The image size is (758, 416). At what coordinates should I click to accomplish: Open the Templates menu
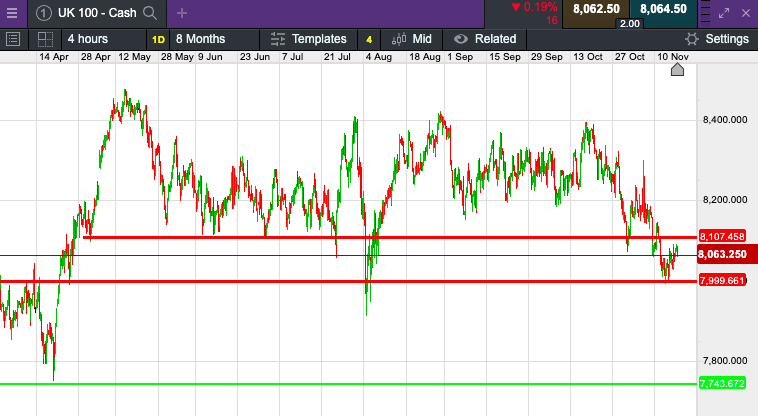pos(309,39)
